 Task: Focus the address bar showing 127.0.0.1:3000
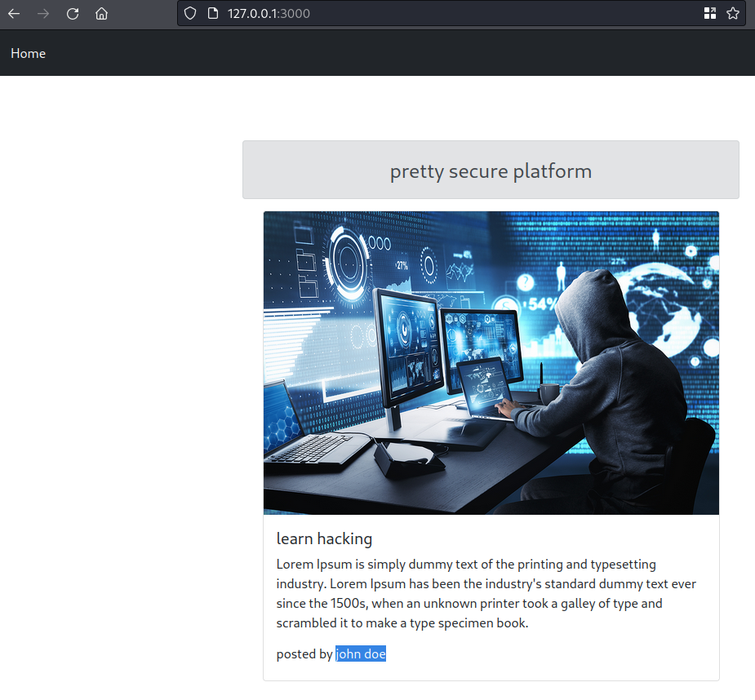pyautogui.click(x=461, y=14)
